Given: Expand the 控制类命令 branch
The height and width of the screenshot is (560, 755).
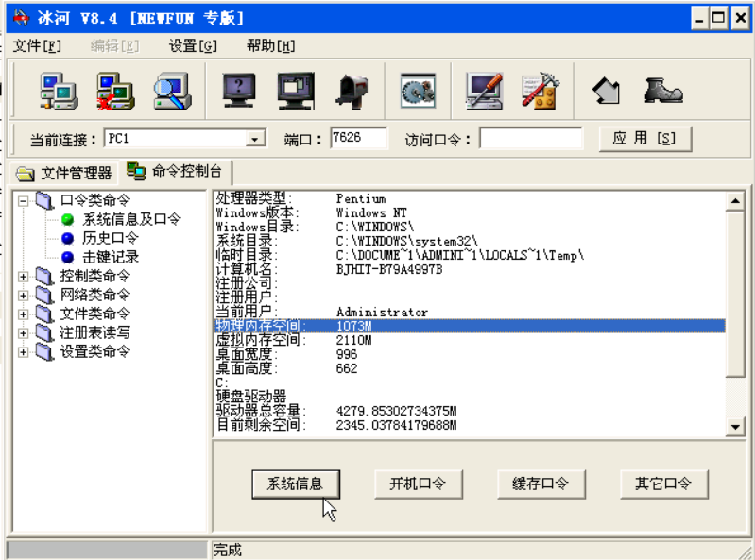Looking at the screenshot, I should click(x=23, y=277).
